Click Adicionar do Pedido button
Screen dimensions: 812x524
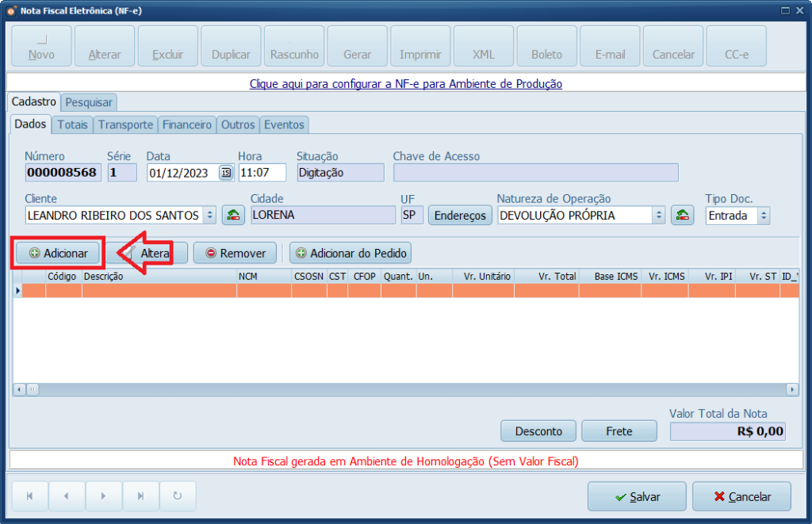point(350,253)
